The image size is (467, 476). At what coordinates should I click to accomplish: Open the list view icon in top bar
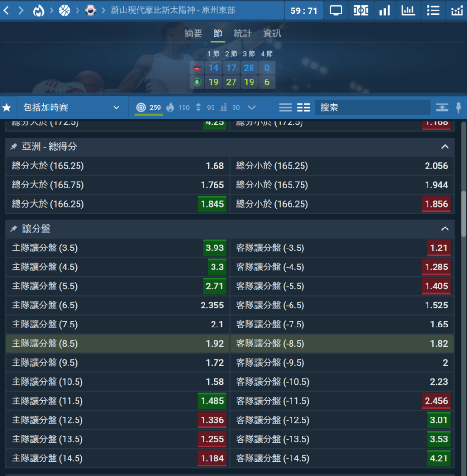pyautogui.click(x=433, y=10)
